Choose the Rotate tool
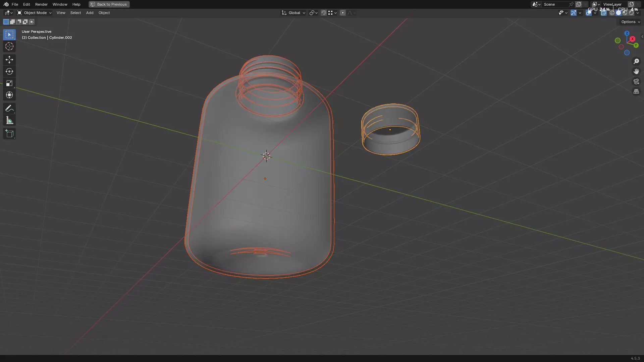The image size is (644, 362). [9, 71]
